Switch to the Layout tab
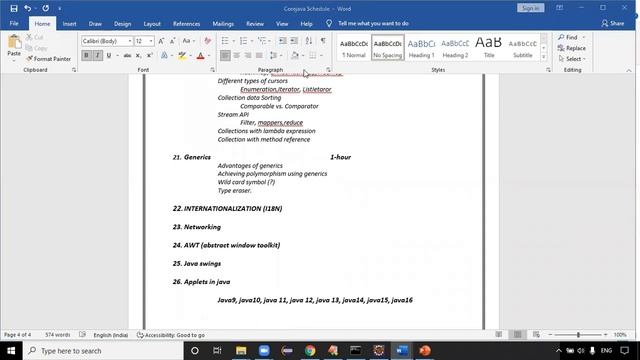Screen dimensions: 640x360 tap(152, 24)
